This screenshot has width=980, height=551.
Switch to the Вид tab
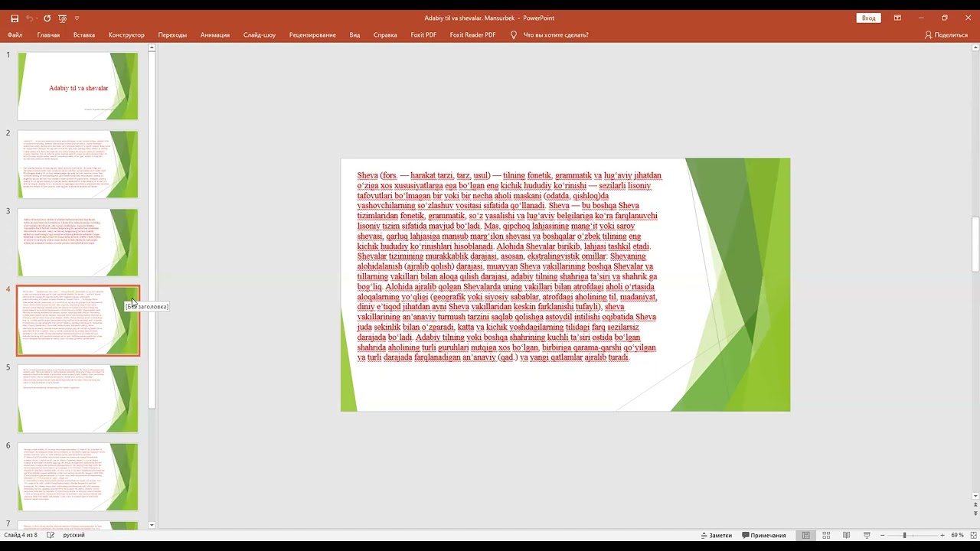click(354, 34)
